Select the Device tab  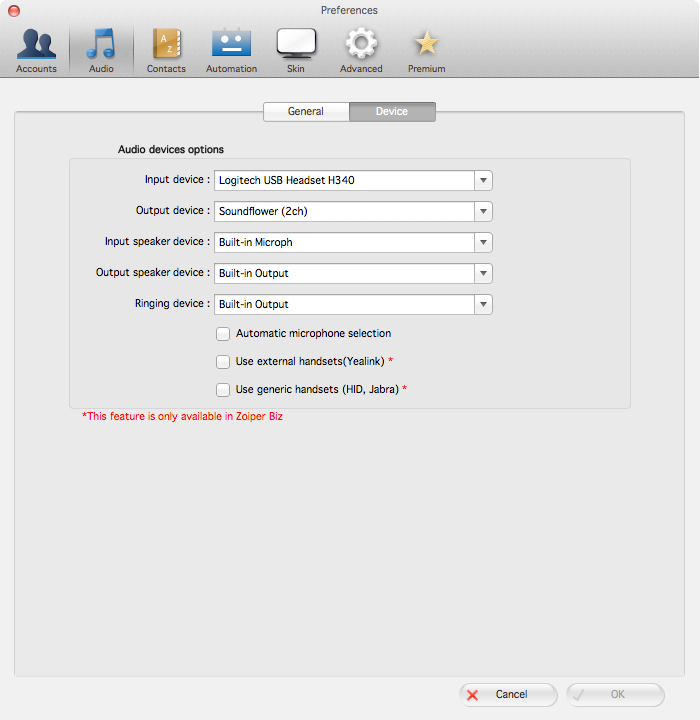click(x=392, y=112)
